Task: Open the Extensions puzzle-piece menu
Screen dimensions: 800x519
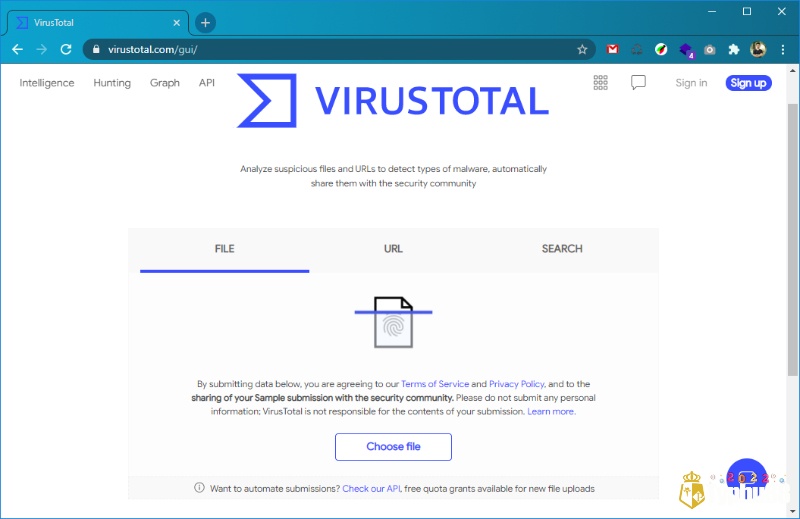Action: click(x=734, y=50)
